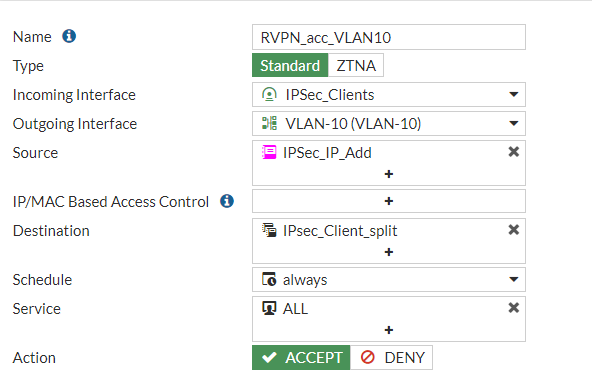This screenshot has width=592, height=380.
Task: Remove IPsec_Client_split from Destination
Action: (x=513, y=230)
